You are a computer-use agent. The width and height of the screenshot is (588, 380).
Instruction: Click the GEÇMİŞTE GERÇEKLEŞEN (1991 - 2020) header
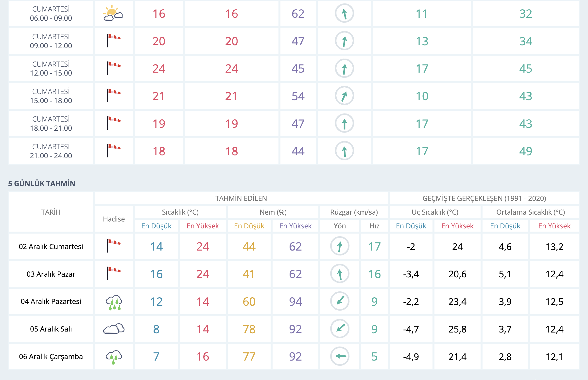pos(484,198)
